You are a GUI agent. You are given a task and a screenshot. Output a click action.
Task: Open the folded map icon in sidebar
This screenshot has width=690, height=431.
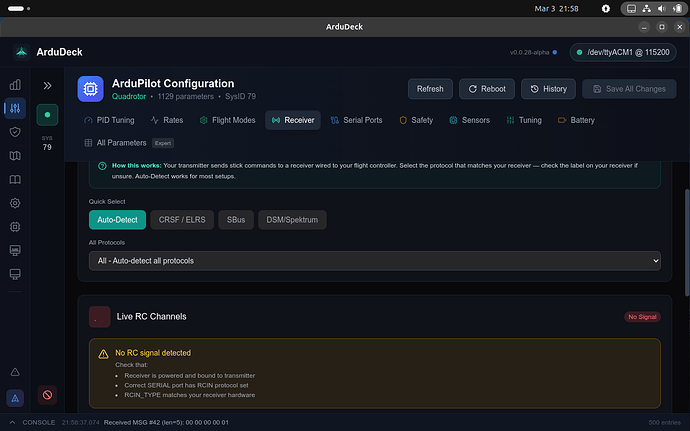[x=15, y=156]
